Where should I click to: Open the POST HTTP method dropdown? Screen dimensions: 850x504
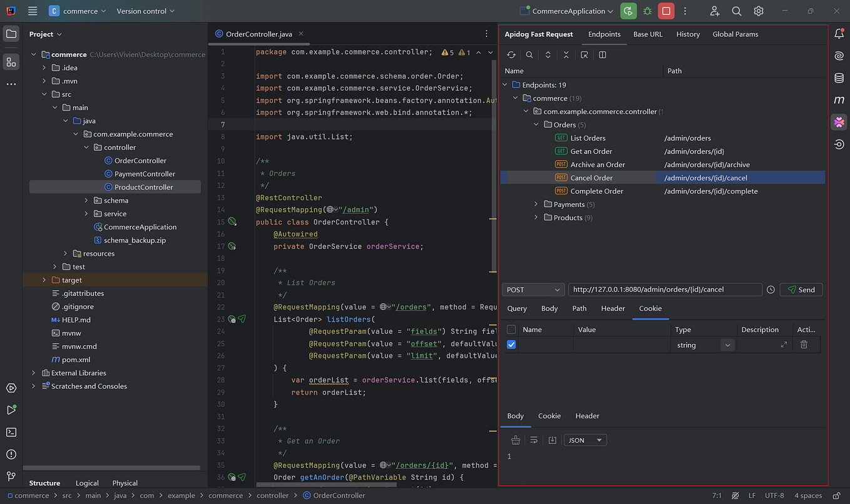[x=533, y=290]
